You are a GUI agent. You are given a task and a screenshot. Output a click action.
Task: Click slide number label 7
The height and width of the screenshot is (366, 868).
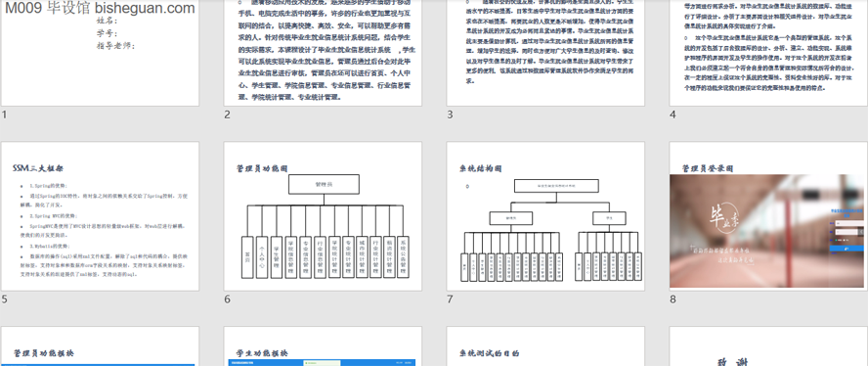(x=450, y=299)
